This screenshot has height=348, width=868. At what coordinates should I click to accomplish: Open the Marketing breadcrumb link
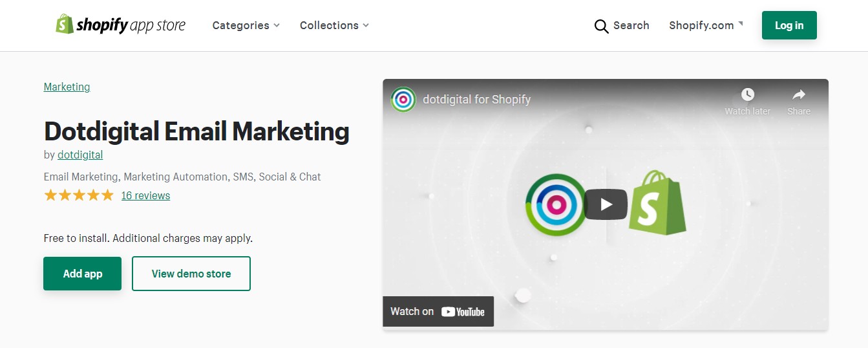[x=67, y=87]
